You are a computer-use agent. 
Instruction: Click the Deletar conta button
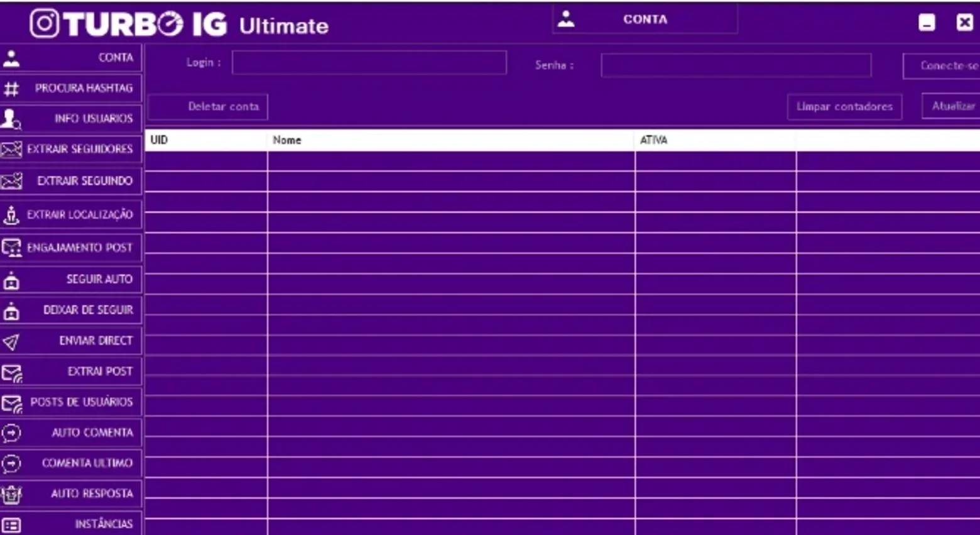coord(208,107)
